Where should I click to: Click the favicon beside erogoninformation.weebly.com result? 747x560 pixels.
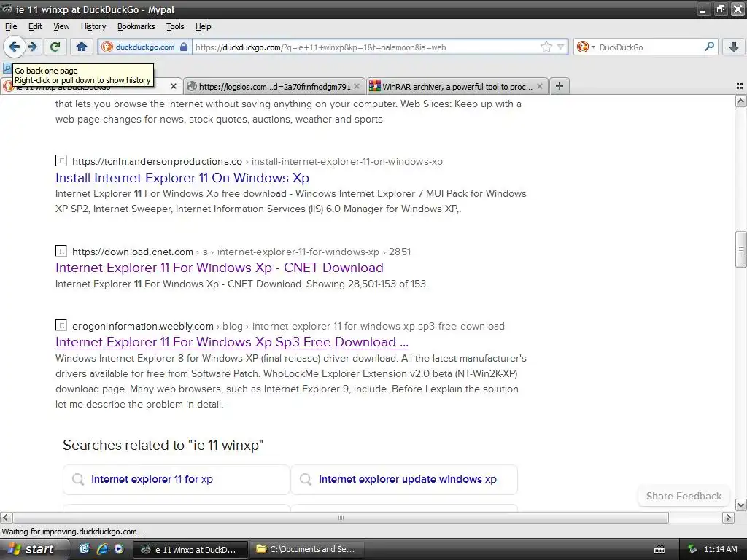[61, 325]
